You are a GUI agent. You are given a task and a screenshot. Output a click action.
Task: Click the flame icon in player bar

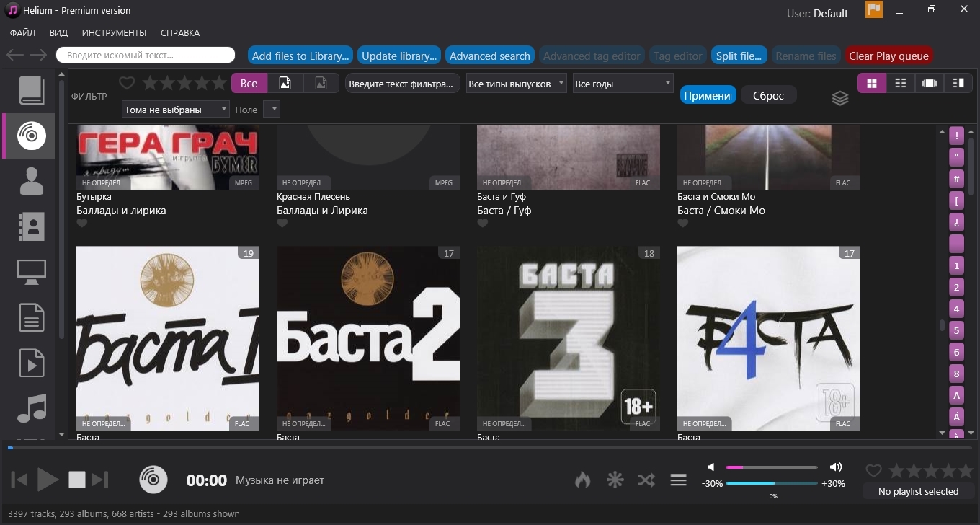[x=582, y=480]
